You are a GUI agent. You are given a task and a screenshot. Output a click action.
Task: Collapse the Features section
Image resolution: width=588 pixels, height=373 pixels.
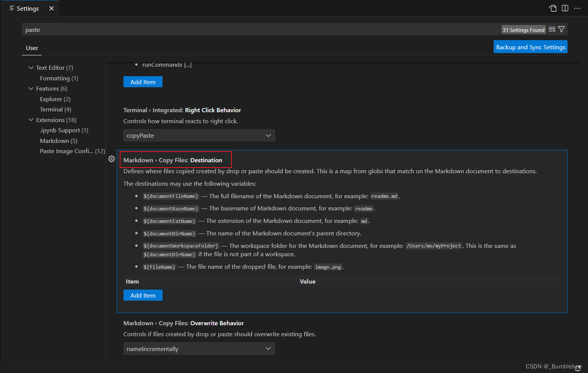31,88
